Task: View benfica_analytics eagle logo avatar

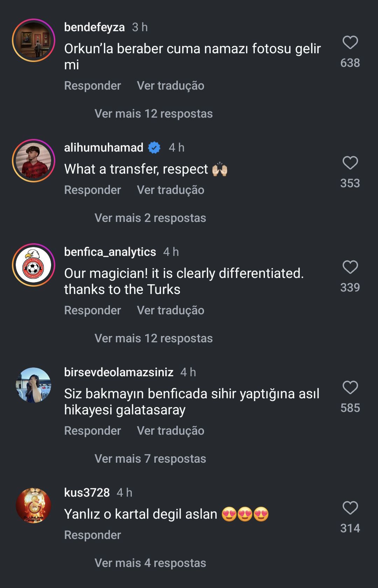Action: [34, 265]
